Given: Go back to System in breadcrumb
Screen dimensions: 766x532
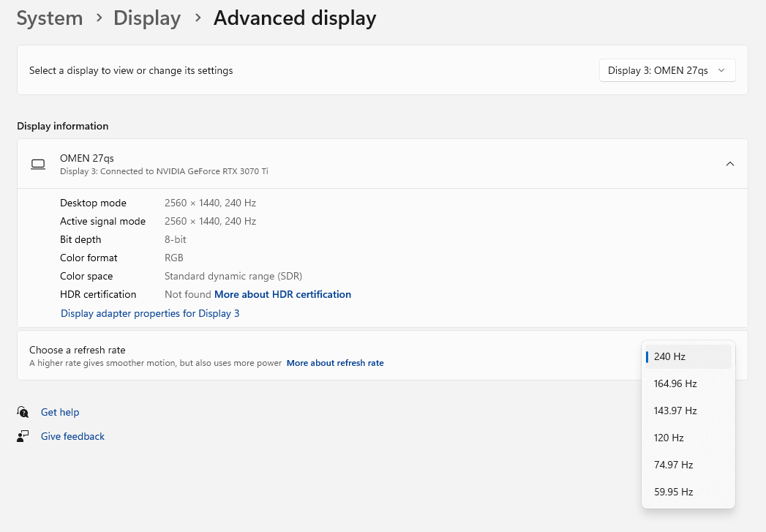Looking at the screenshot, I should [x=50, y=18].
